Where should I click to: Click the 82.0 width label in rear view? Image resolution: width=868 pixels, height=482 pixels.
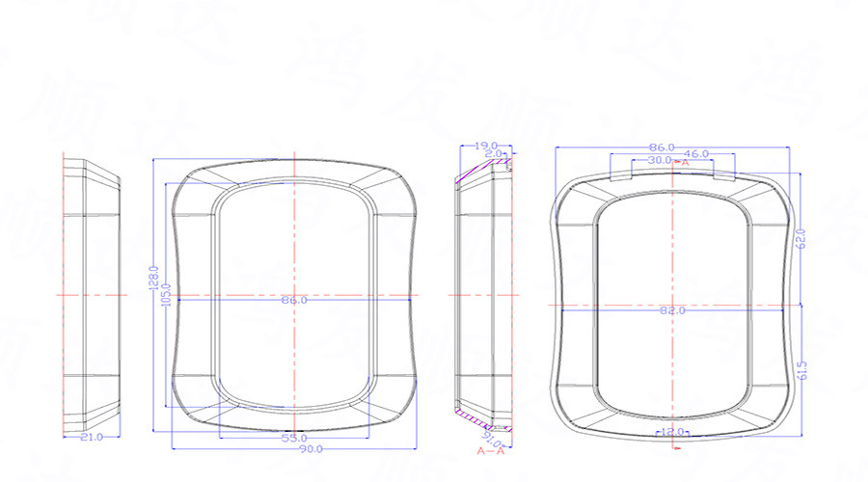[x=671, y=310]
